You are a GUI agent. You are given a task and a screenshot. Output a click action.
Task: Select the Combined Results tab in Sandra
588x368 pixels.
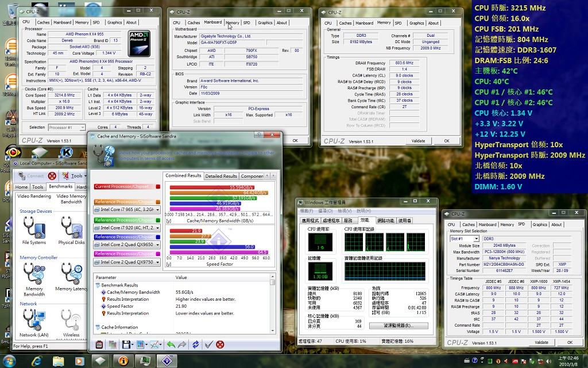[183, 175]
